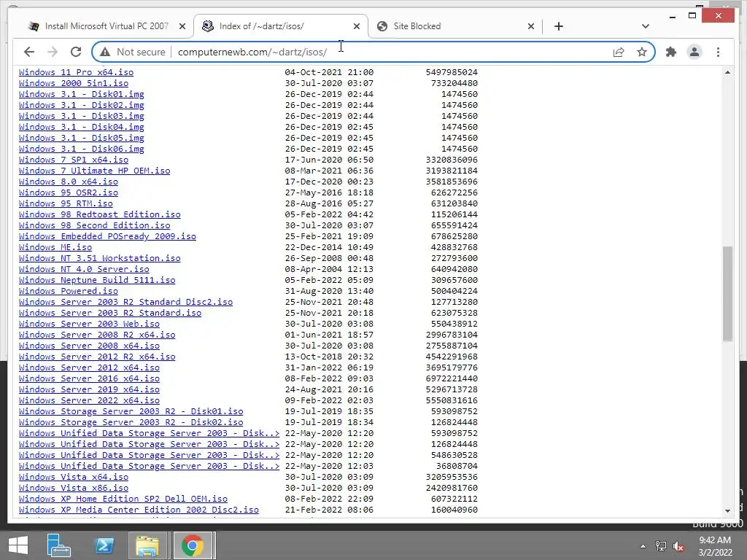Click the file size 5497985024
This screenshot has width=747, height=560.
(x=452, y=72)
